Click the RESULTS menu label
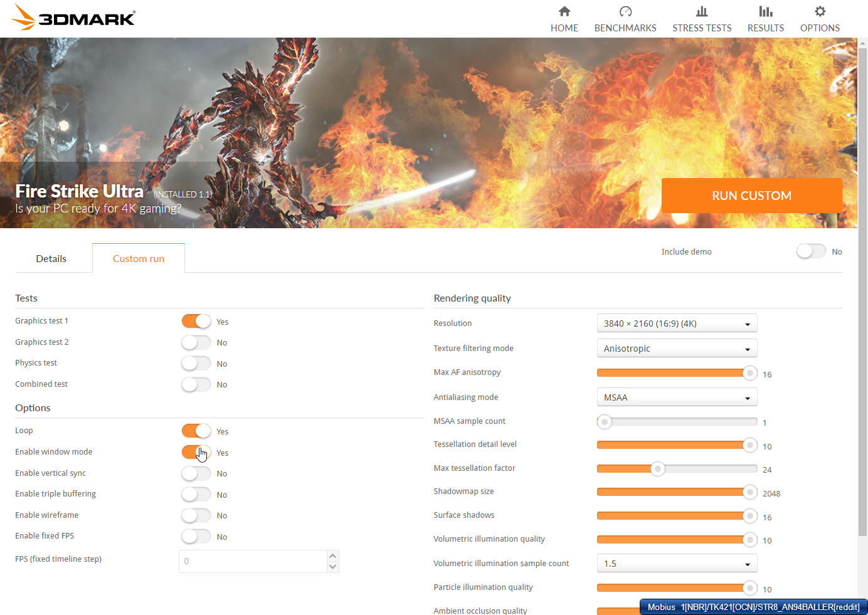Viewport: 868px width, 615px height. click(x=766, y=28)
